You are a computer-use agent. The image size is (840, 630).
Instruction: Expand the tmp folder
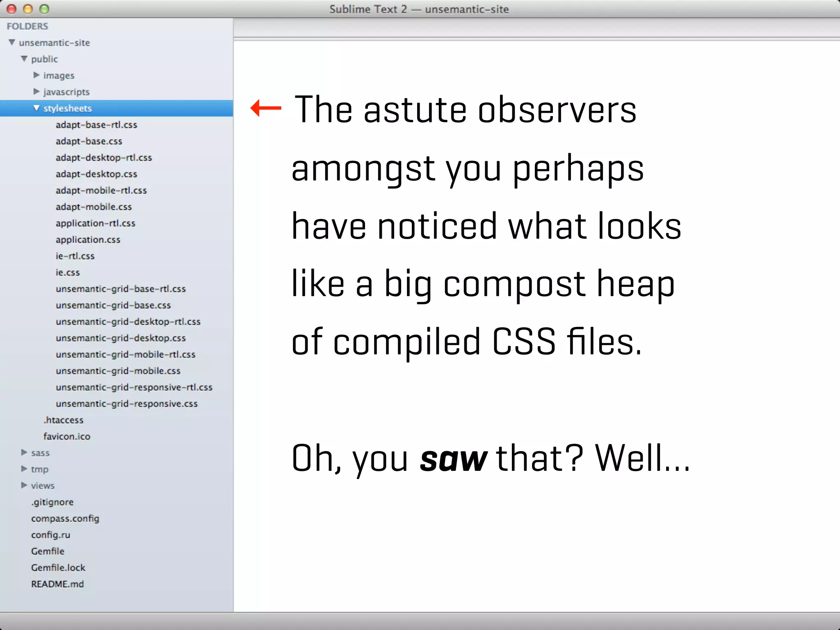coord(24,469)
